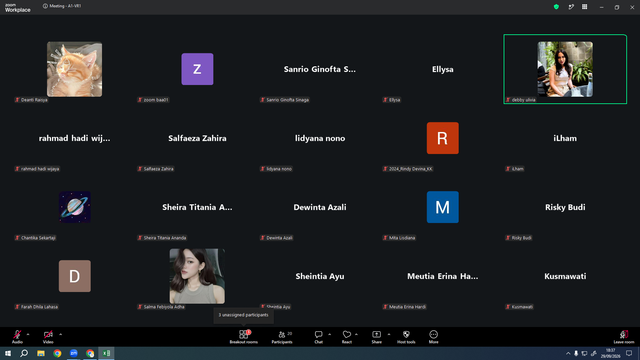Open the Windows Start menu
Viewport: 640px width, 360px height.
8,353
